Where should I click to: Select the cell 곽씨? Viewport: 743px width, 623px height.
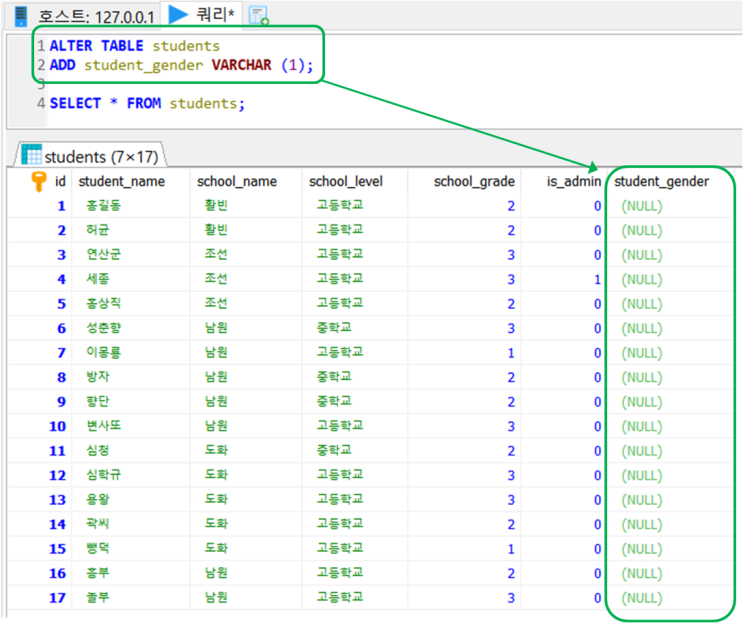(98, 524)
